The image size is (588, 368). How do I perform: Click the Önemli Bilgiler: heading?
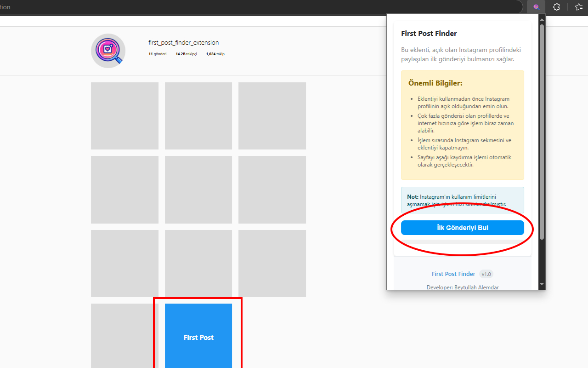click(x=435, y=83)
